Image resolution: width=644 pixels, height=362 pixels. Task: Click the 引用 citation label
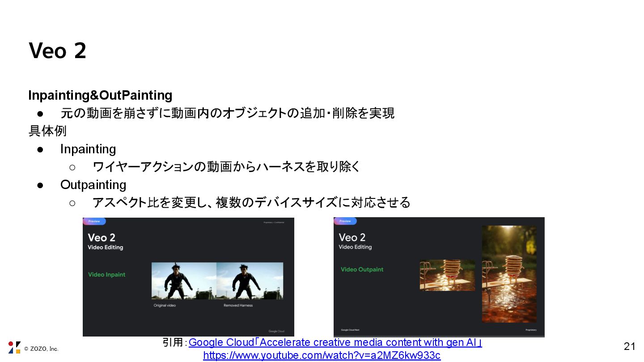coord(173,342)
